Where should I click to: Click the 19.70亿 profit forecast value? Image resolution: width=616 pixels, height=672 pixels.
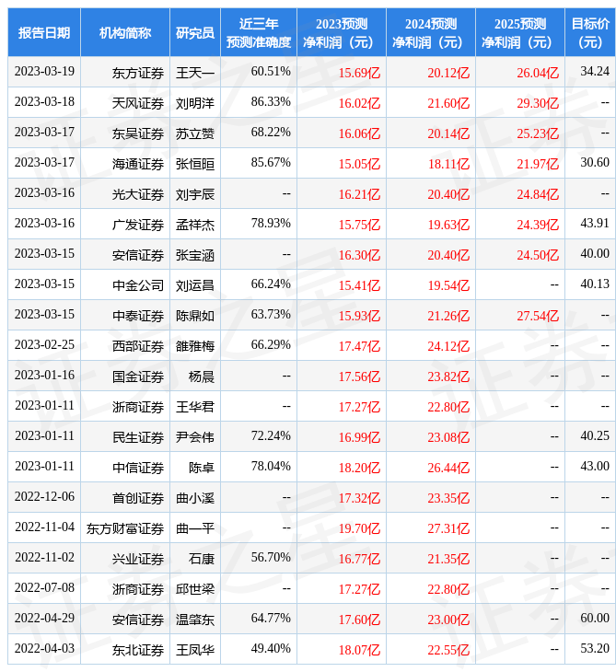coord(359,529)
